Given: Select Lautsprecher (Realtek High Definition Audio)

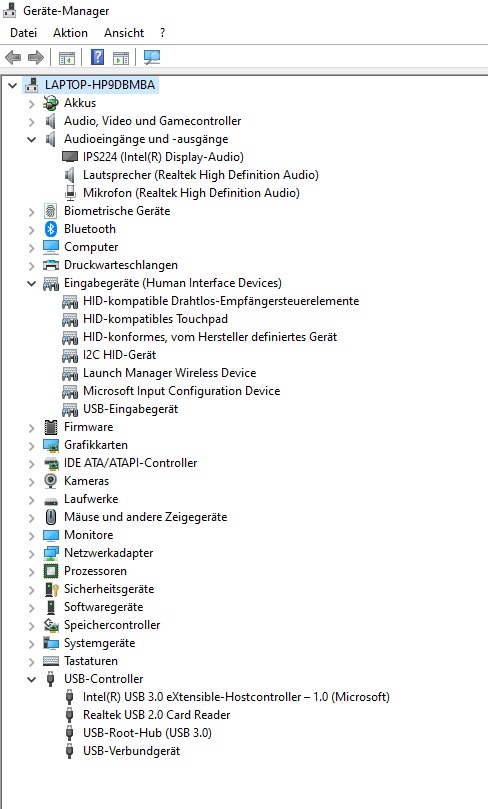Looking at the screenshot, I should tap(201, 175).
